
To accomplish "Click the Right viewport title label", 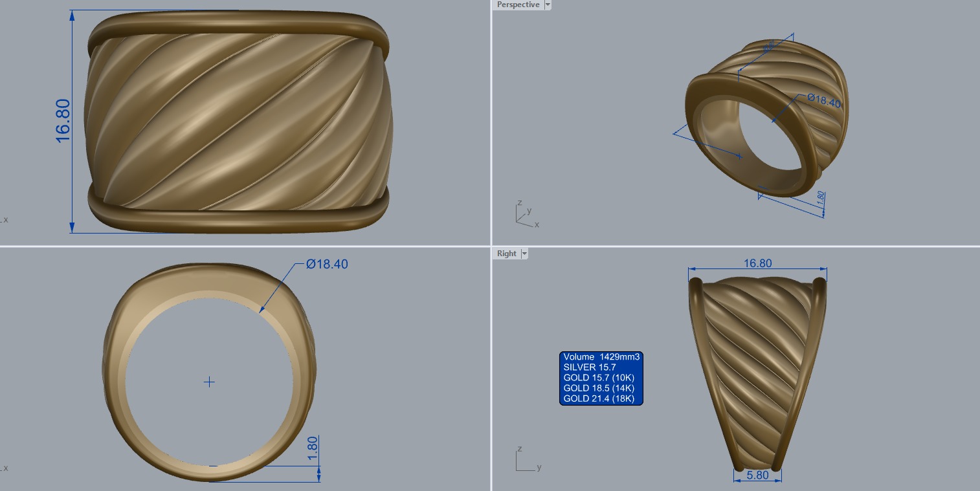I will tap(507, 254).
